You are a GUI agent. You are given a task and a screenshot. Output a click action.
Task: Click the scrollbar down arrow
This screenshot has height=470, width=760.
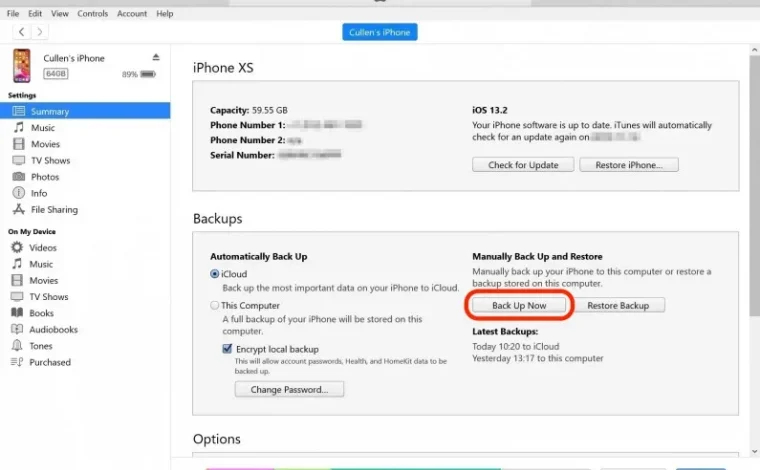click(x=754, y=451)
